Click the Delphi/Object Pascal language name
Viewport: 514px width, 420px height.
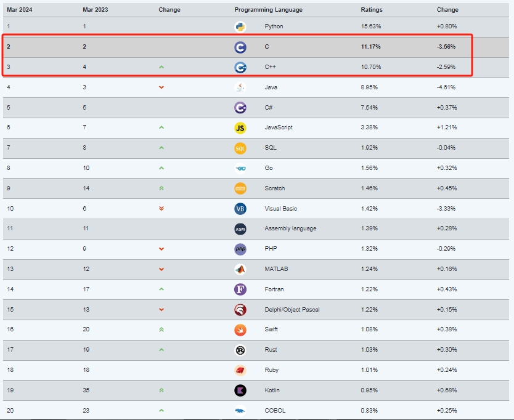292,310
